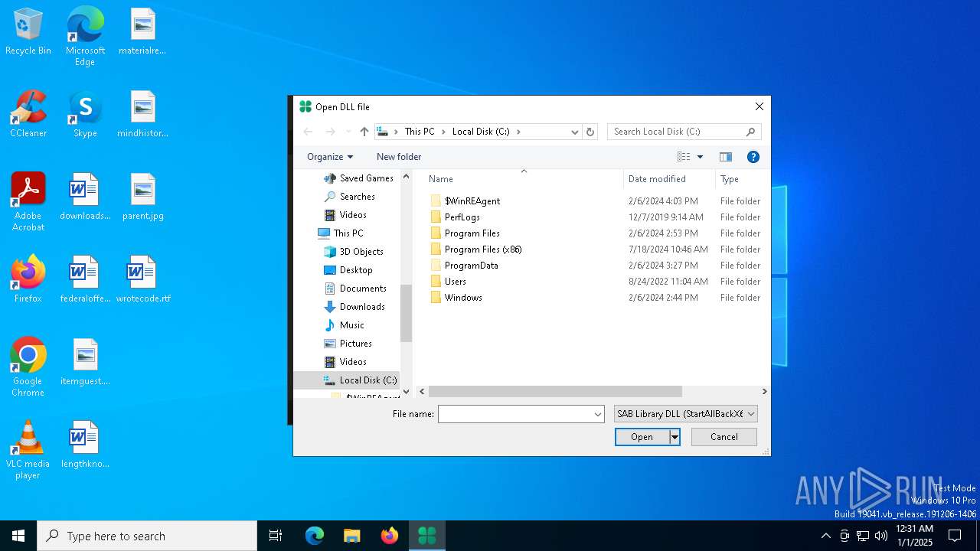The image size is (980, 551).
Task: Select the parent.jpg desktop file
Action: point(143,197)
